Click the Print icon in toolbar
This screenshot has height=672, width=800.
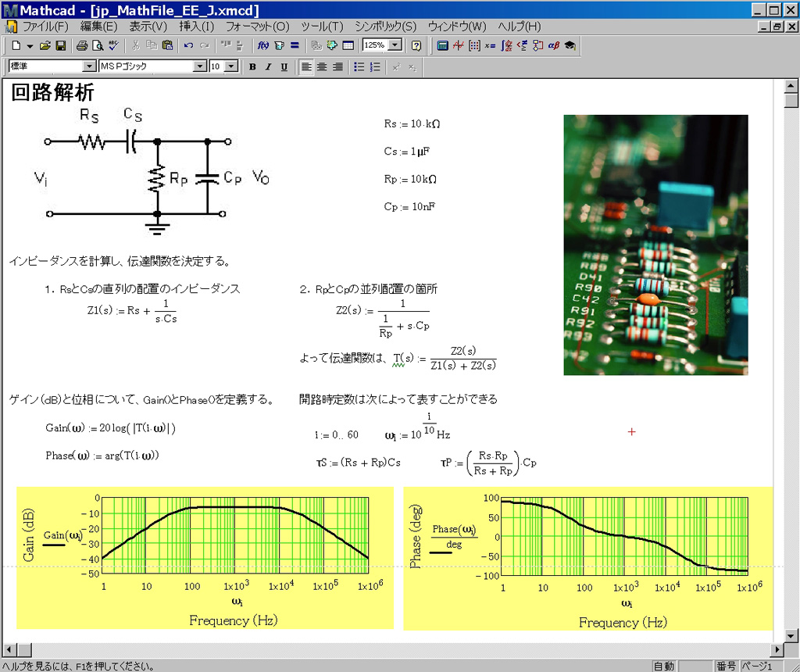tap(82, 46)
